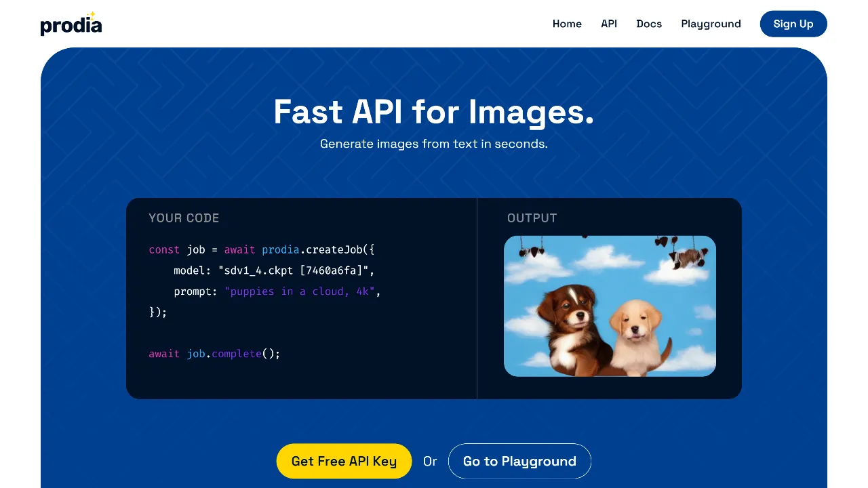Select the puppies output image
This screenshot has width=868, height=488.
[610, 306]
